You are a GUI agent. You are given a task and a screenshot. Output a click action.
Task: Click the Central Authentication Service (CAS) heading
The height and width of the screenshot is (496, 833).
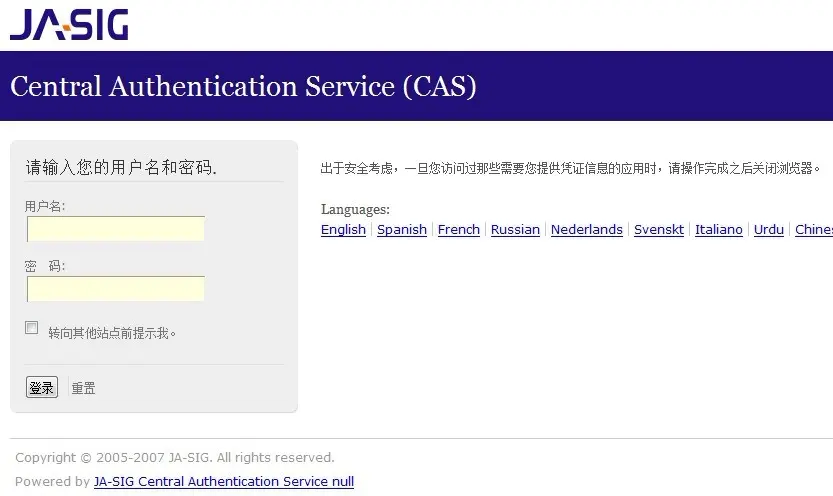tap(243, 86)
